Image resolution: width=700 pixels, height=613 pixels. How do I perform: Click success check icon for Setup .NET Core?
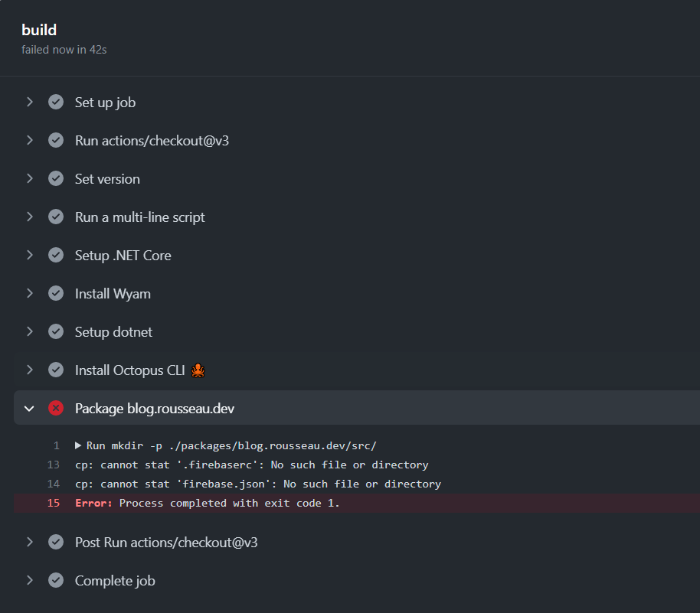pos(56,255)
